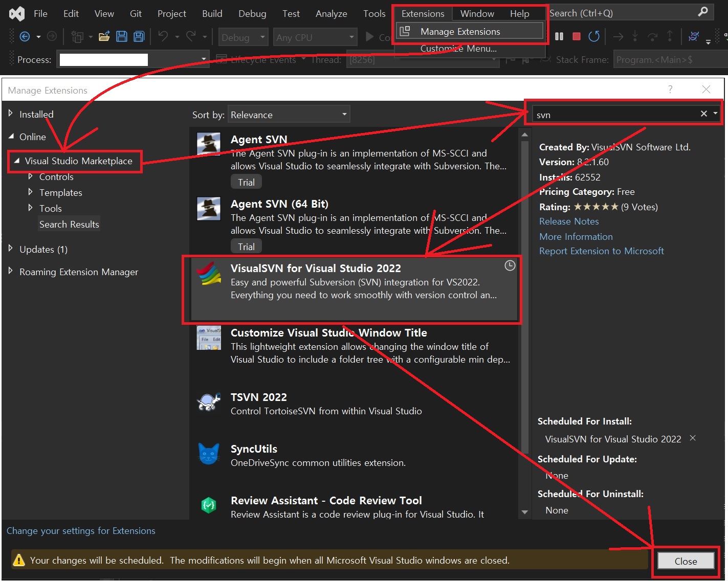Click the help question mark in Manage Extensions
The width and height of the screenshot is (728, 581).
[x=670, y=90]
